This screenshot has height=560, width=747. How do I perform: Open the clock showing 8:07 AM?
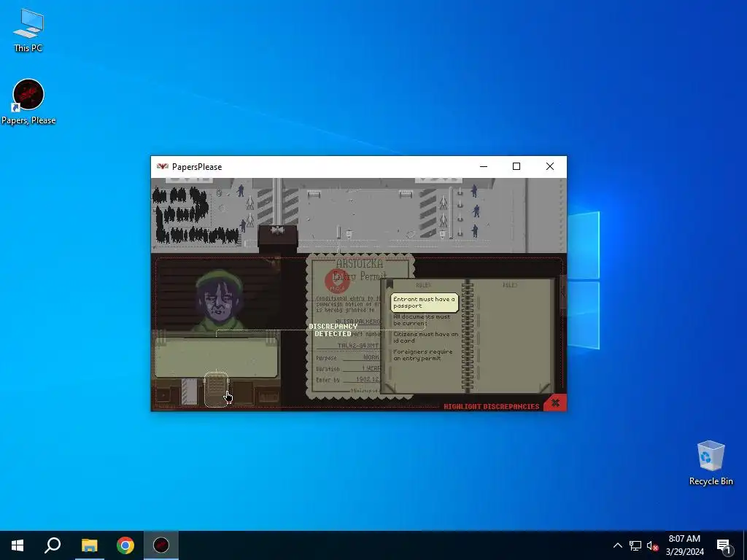click(684, 545)
